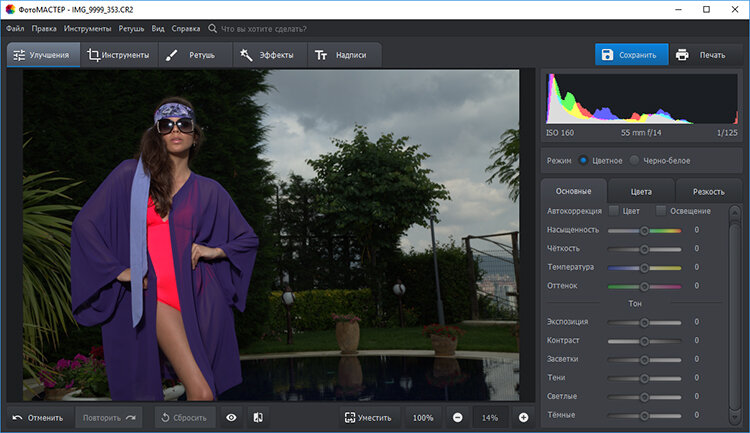Image resolution: width=750 pixels, height=433 pixels.
Task: Open the Надписи text tab
Action: pos(341,55)
